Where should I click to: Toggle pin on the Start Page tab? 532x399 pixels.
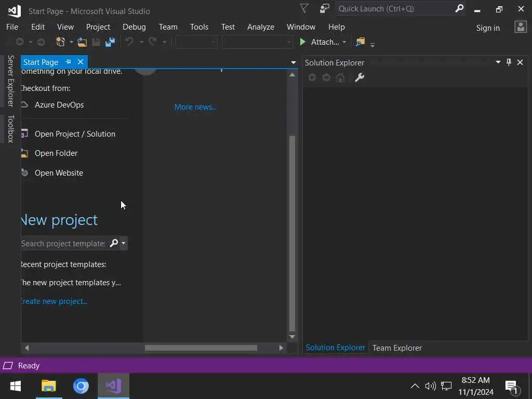point(68,62)
